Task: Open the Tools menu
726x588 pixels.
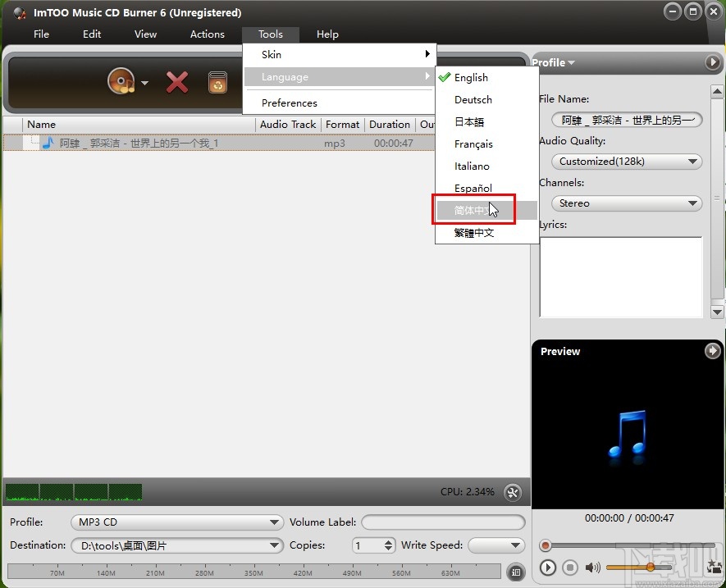Action: tap(271, 34)
